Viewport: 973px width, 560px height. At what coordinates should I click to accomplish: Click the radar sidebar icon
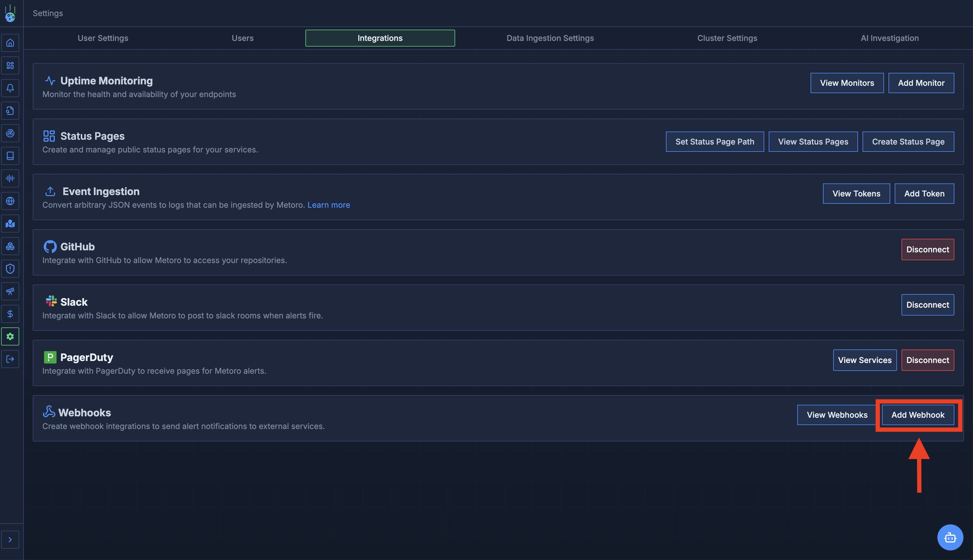[10, 133]
